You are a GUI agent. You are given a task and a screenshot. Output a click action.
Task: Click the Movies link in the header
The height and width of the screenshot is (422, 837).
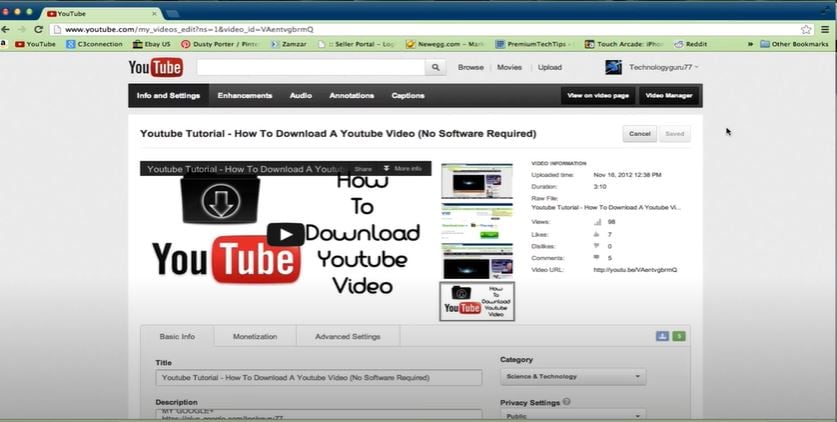pyautogui.click(x=509, y=67)
